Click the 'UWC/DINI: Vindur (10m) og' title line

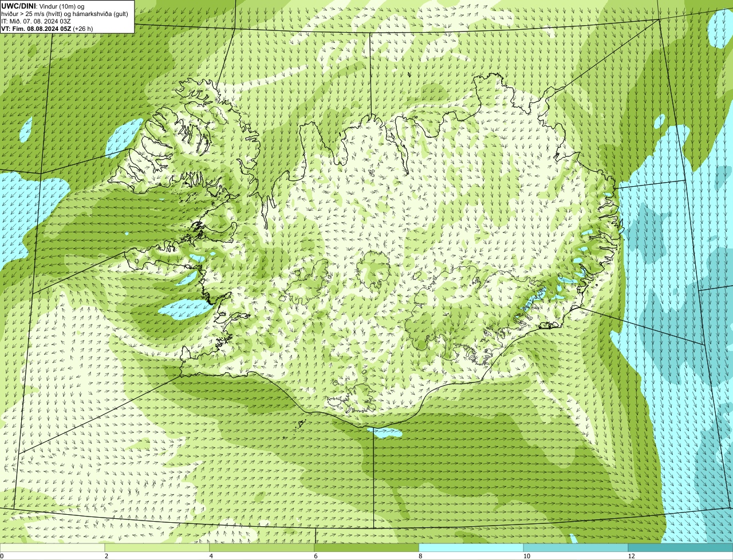point(43,6)
